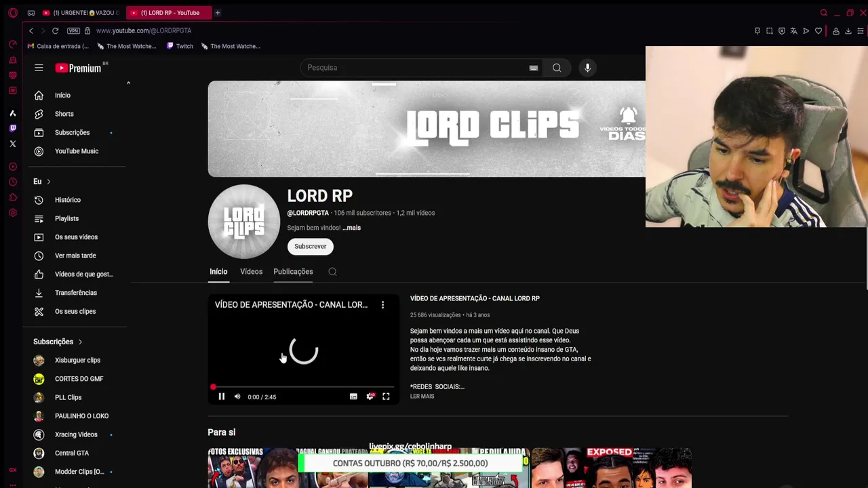The width and height of the screenshot is (868, 488).
Task: Open a new browser tab
Action: coord(218,13)
